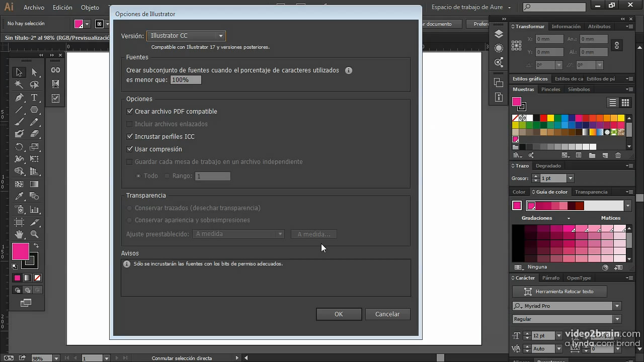
Task: Open the 12 pt font size dropdown
Action: [x=558, y=335]
